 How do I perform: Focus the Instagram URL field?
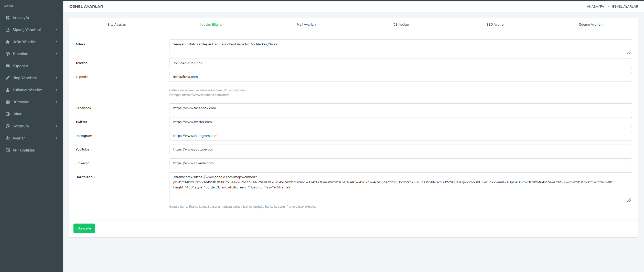[x=400, y=136]
